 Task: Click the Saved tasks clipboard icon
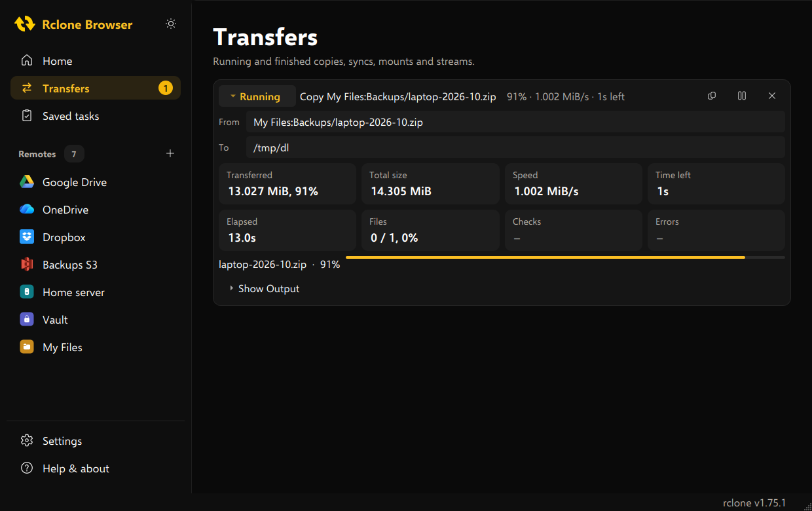pos(27,116)
